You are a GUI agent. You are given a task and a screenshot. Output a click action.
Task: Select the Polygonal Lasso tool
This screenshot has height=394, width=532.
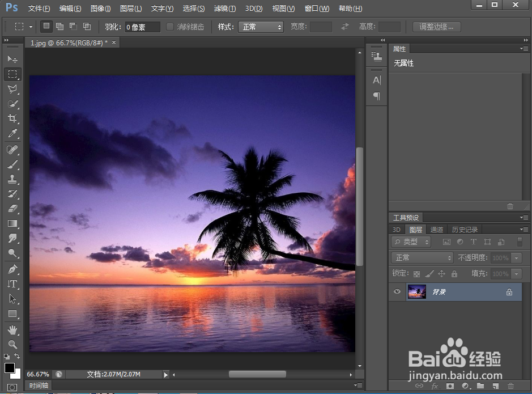12,89
